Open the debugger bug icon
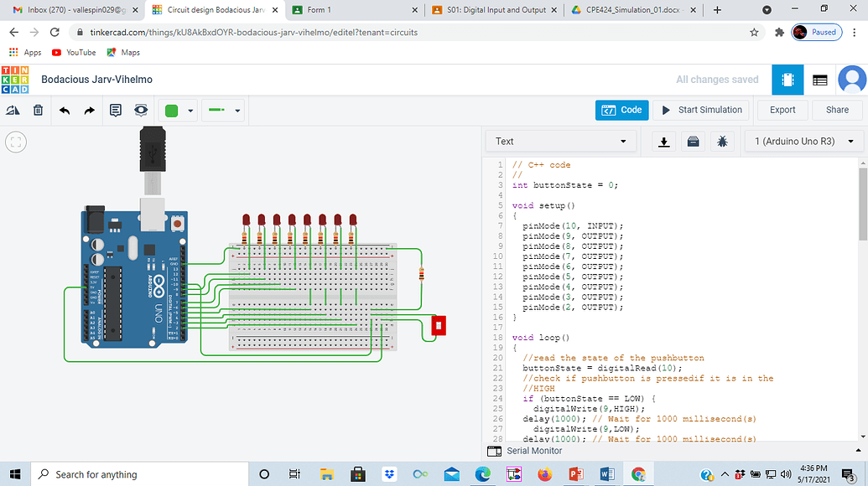 pyautogui.click(x=722, y=142)
